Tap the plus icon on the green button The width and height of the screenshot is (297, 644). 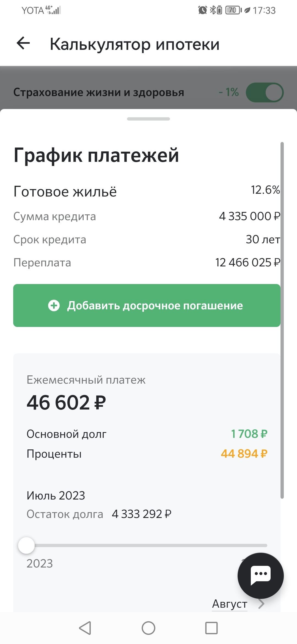(x=54, y=305)
